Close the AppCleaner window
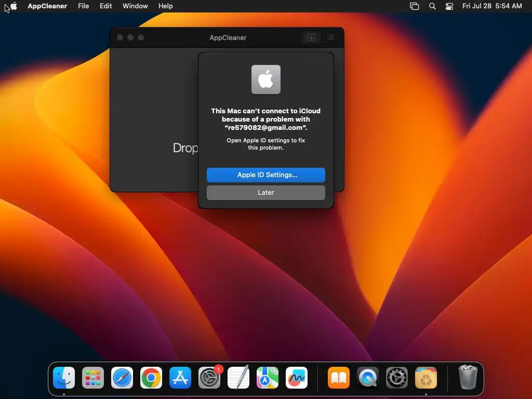The height and width of the screenshot is (399, 532). coord(120,37)
